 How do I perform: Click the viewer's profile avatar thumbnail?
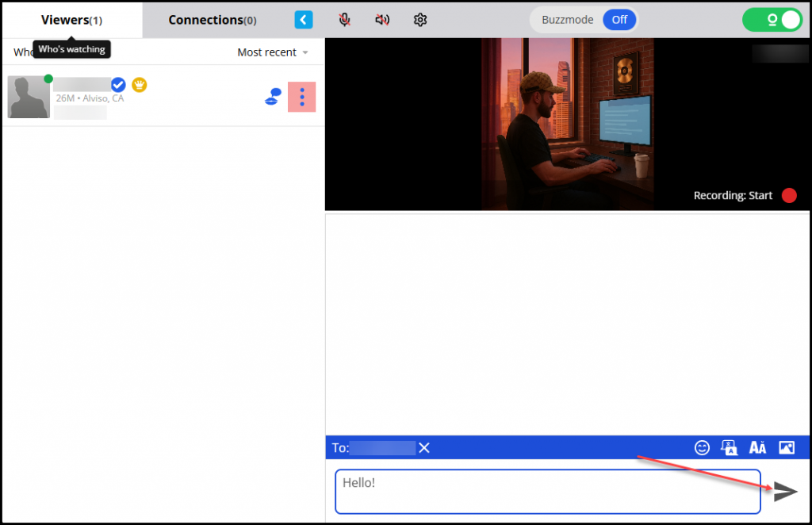[29, 98]
